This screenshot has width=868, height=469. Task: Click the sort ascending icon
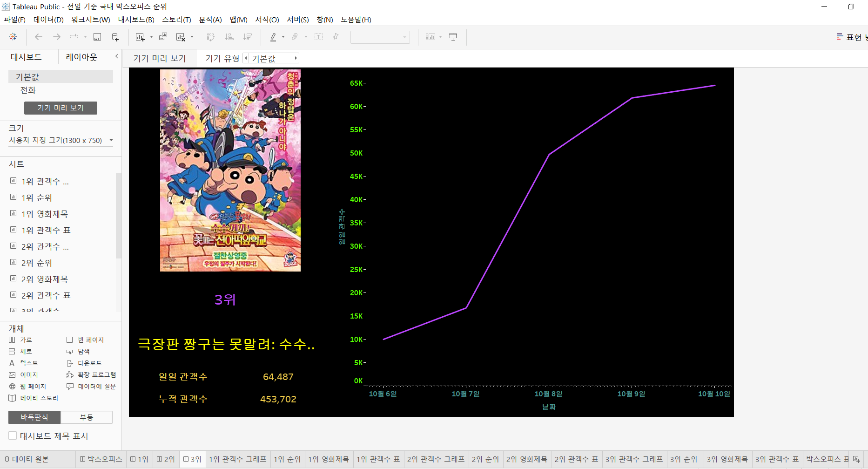tap(229, 37)
